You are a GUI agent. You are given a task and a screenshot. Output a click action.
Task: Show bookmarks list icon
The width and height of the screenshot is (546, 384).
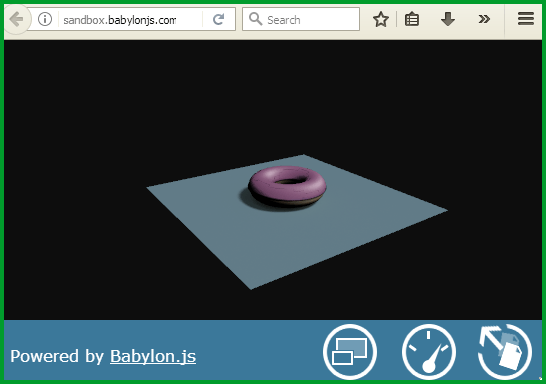(x=412, y=19)
